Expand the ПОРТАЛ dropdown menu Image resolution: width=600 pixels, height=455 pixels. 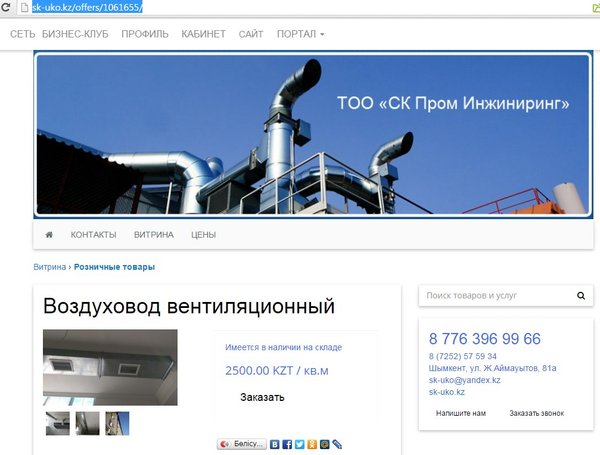coord(301,34)
